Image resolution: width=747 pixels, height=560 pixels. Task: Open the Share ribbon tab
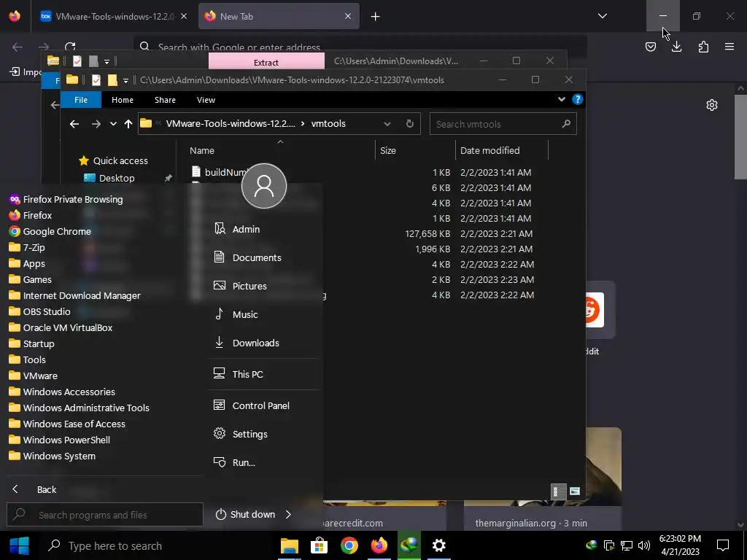point(166,100)
